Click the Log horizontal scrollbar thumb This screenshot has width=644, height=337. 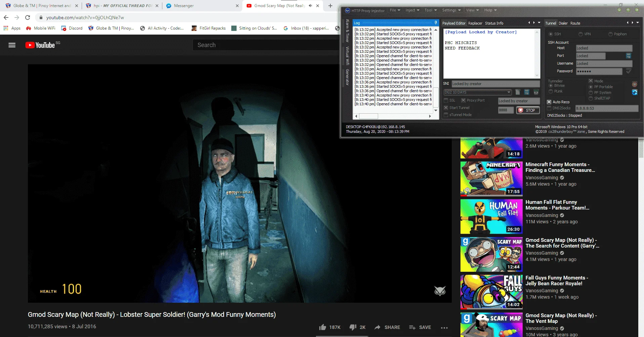coord(368,116)
